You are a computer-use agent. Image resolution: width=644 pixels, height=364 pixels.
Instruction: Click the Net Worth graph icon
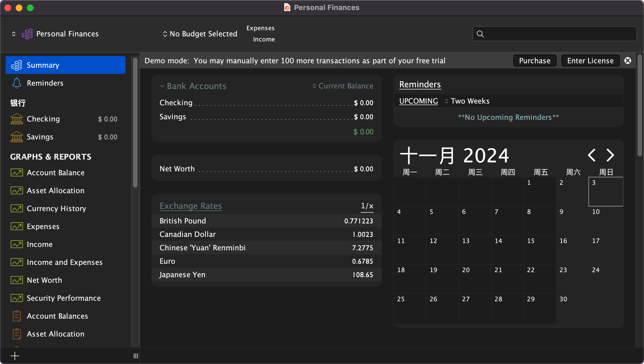pyautogui.click(x=17, y=280)
